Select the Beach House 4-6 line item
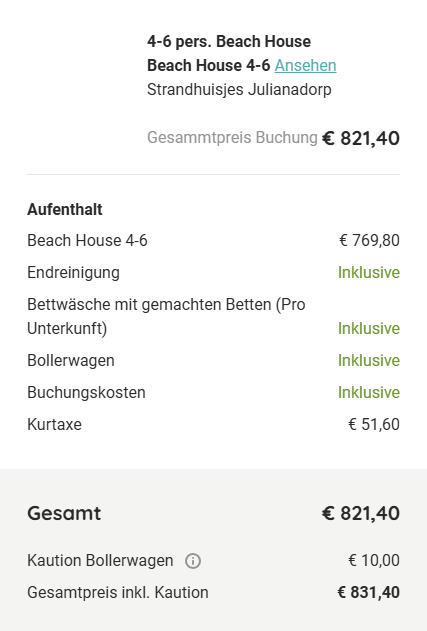This screenshot has height=631, width=427. (x=87, y=241)
